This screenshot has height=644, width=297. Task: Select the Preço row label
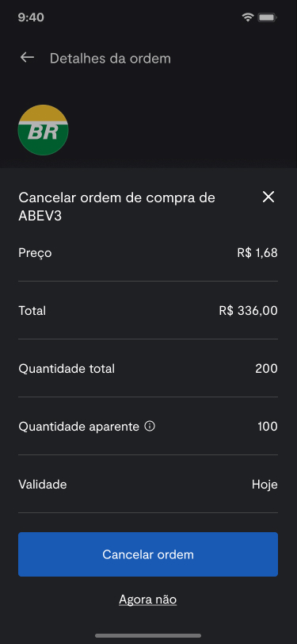coord(35,253)
